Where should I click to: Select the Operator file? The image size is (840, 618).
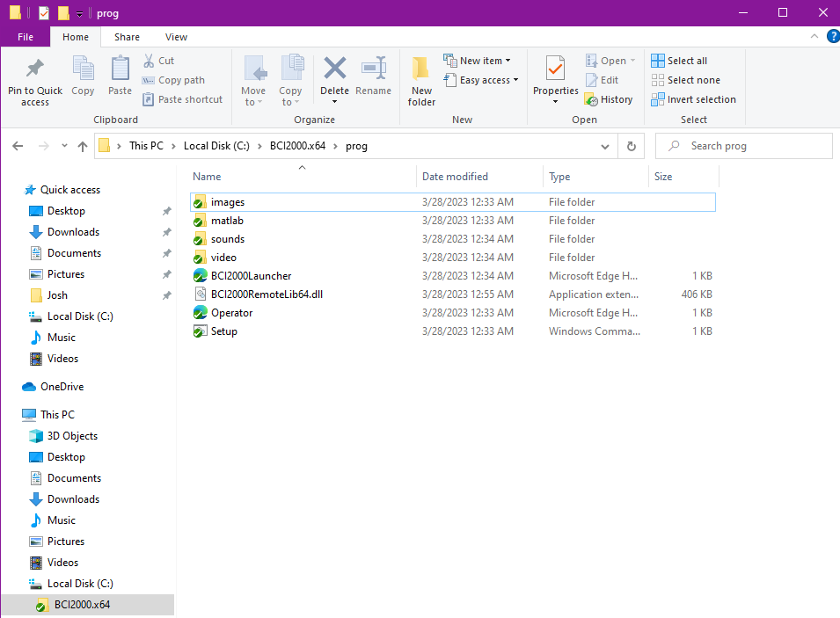(x=453, y=313)
